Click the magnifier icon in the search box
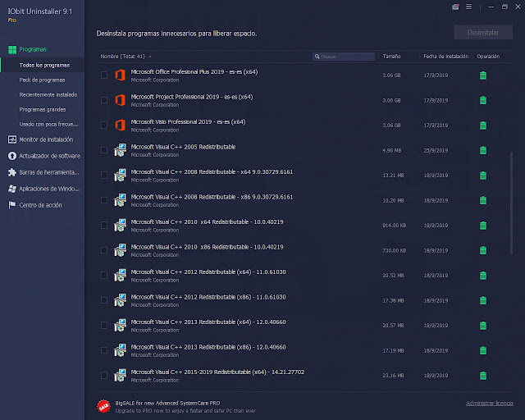525x420 pixels. [x=317, y=57]
